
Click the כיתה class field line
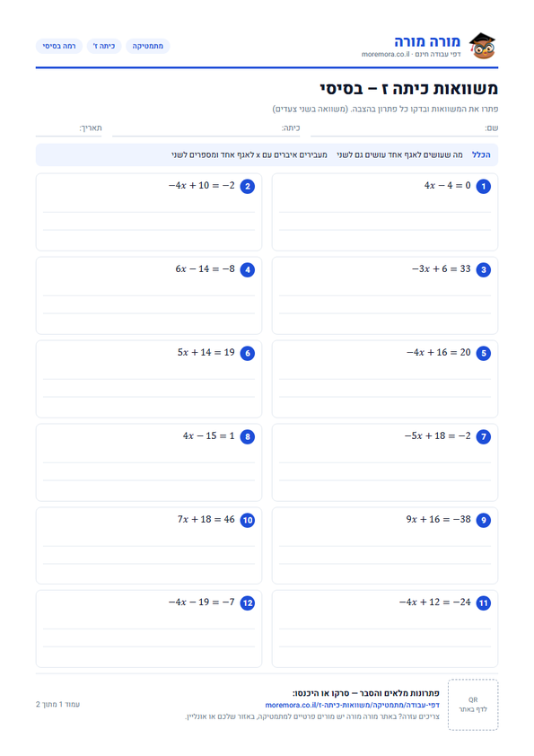pyautogui.click(x=206, y=128)
